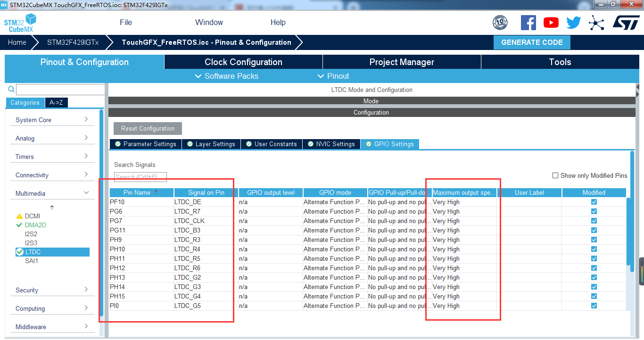Open the File menu
This screenshot has height=340, width=644.
126,22
